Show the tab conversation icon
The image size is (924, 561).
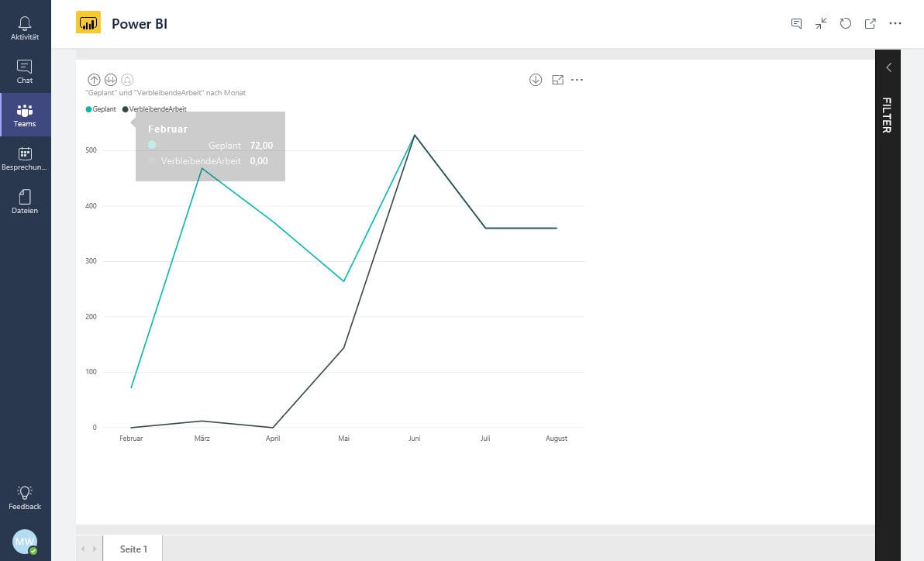(796, 23)
